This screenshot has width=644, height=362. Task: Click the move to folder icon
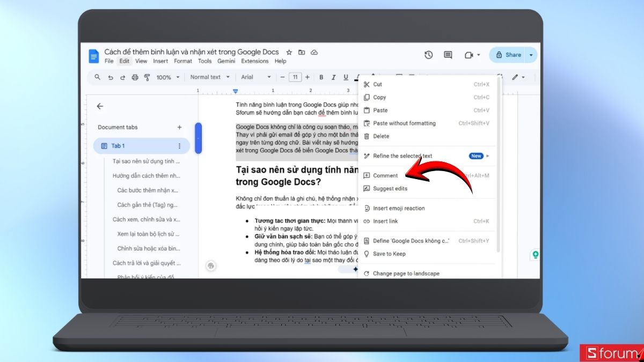pyautogui.click(x=302, y=53)
